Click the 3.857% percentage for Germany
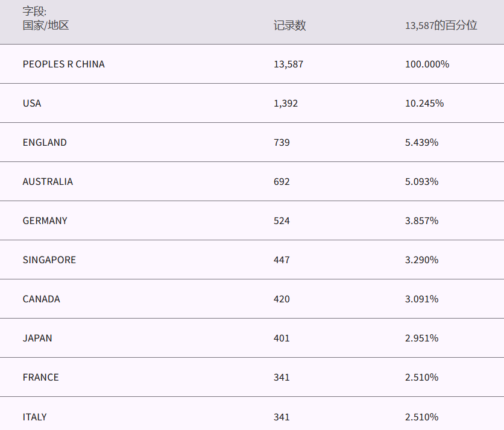Viewport: 504px width, 430px height. [x=421, y=220]
